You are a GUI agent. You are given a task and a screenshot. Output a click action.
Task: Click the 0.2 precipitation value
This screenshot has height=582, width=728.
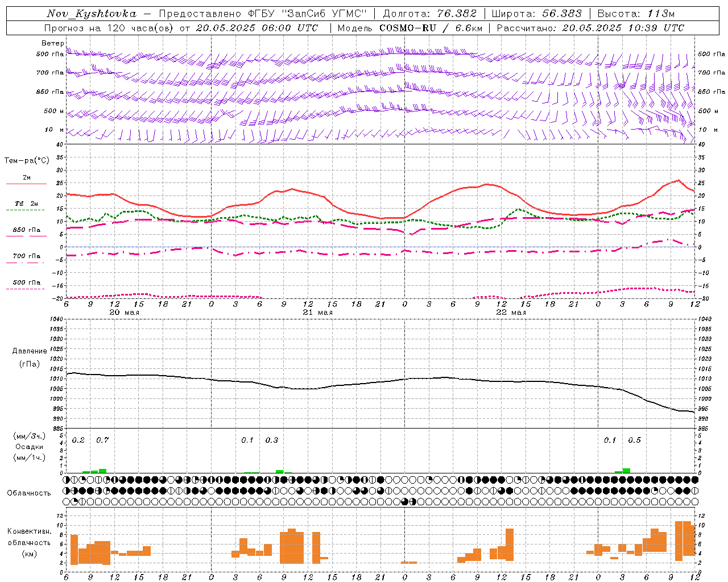(78, 440)
